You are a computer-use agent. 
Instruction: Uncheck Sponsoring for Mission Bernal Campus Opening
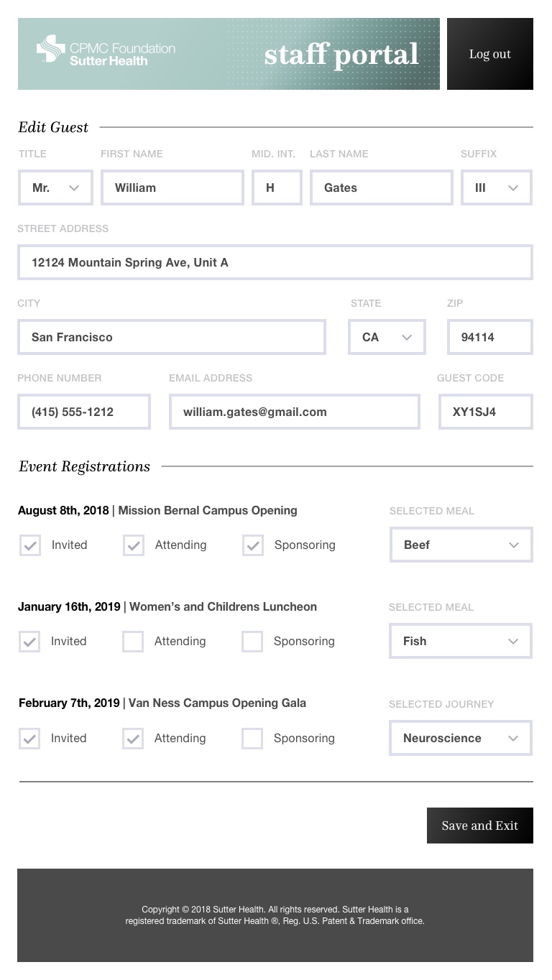pyautogui.click(x=252, y=545)
